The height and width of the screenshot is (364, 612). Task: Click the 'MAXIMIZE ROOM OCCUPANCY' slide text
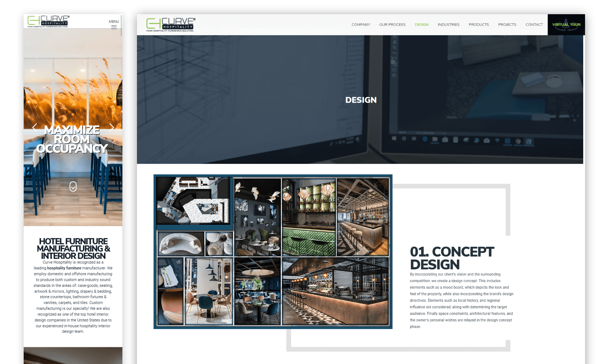(x=72, y=139)
